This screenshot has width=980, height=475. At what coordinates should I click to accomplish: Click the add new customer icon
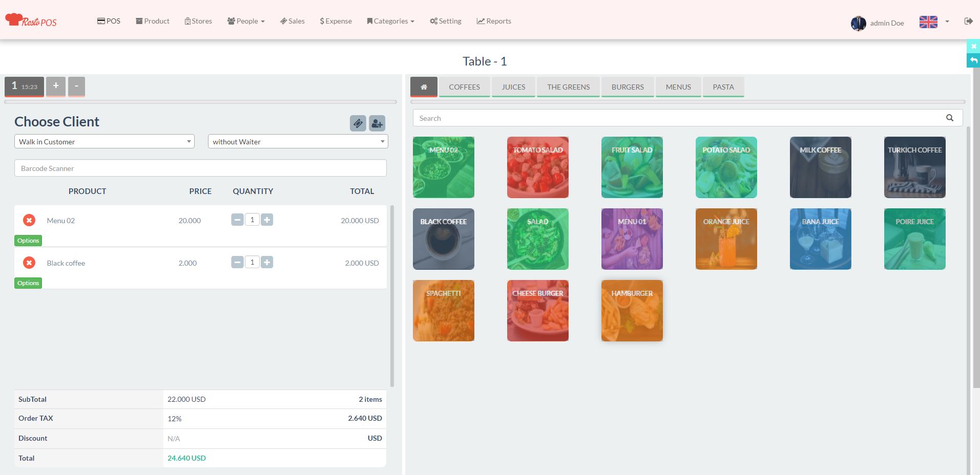click(377, 123)
